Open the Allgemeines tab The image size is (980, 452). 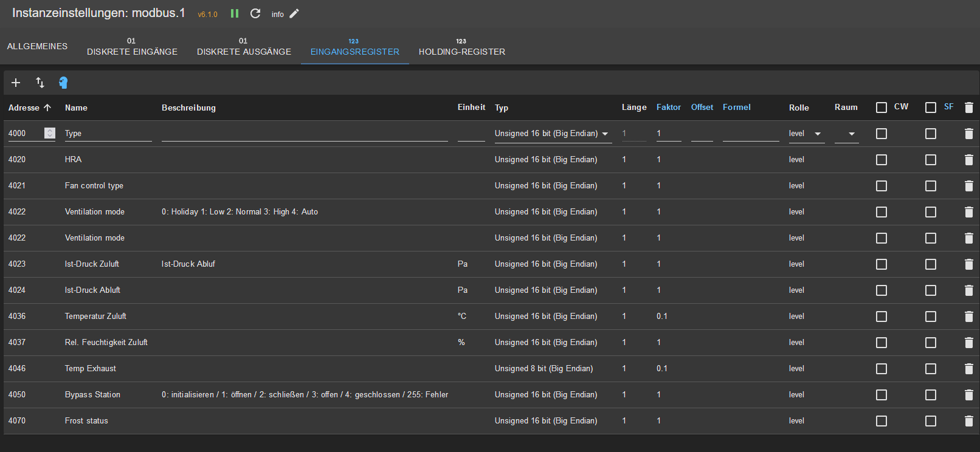pos(37,46)
